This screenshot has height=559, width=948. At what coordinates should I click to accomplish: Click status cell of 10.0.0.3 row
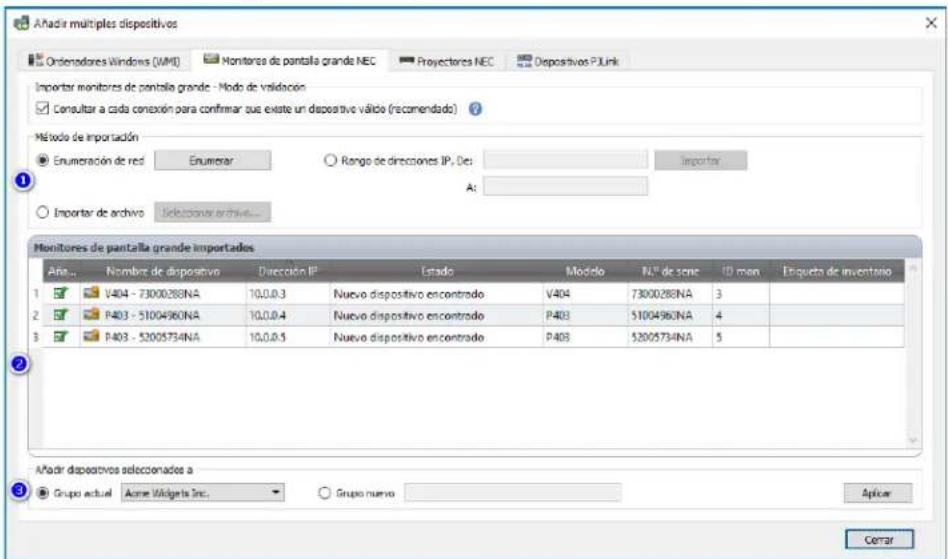437,294
